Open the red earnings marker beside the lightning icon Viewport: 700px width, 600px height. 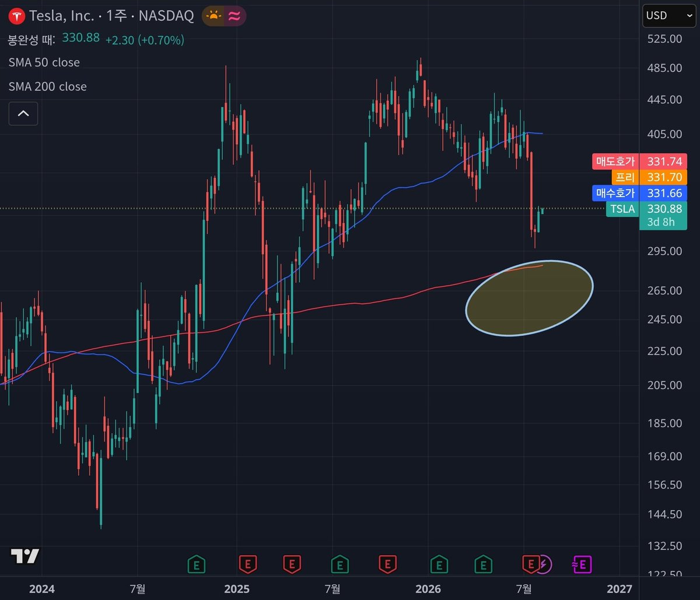pyautogui.click(x=530, y=564)
